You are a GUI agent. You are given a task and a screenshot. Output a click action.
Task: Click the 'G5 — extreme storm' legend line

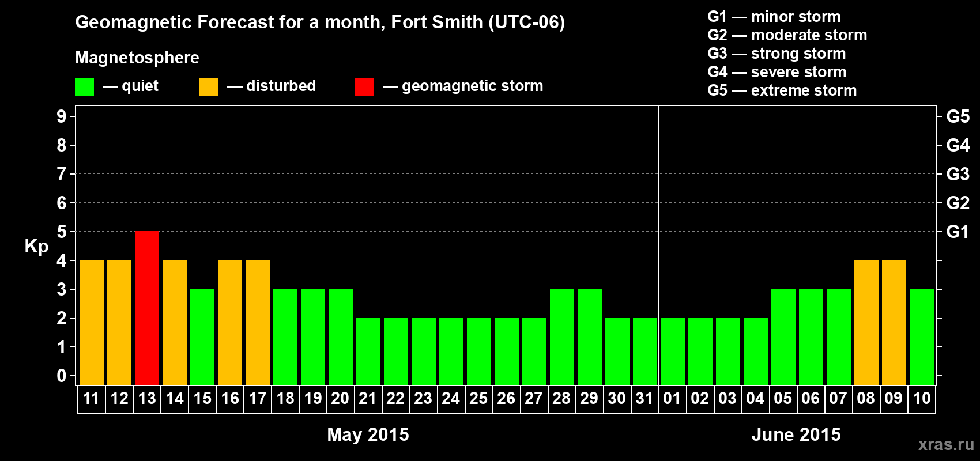[782, 90]
